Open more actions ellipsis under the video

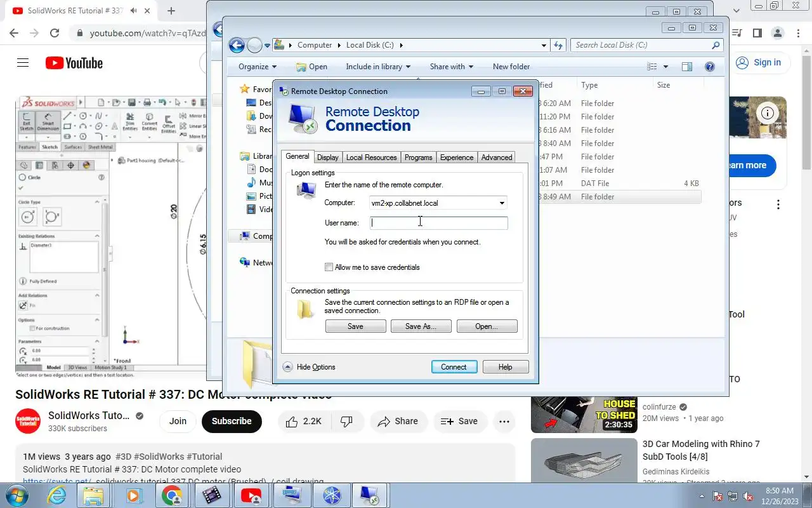(x=504, y=421)
